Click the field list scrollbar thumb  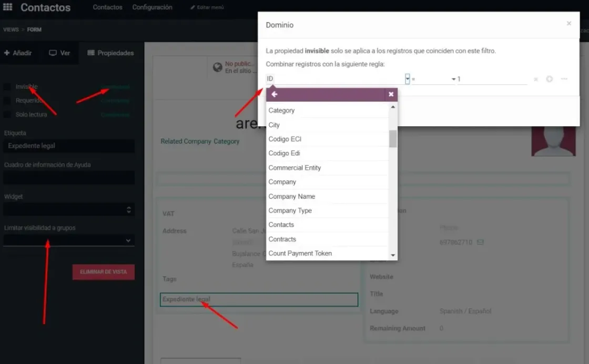tap(393, 139)
